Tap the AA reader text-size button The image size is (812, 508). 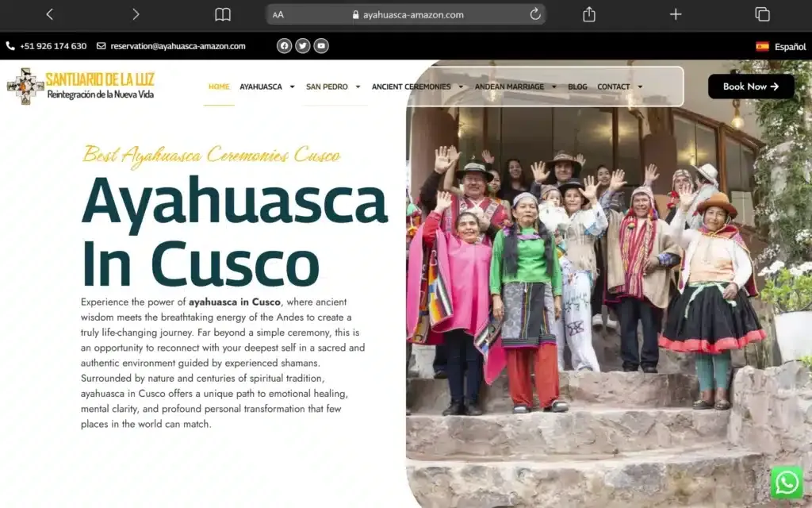(278, 15)
